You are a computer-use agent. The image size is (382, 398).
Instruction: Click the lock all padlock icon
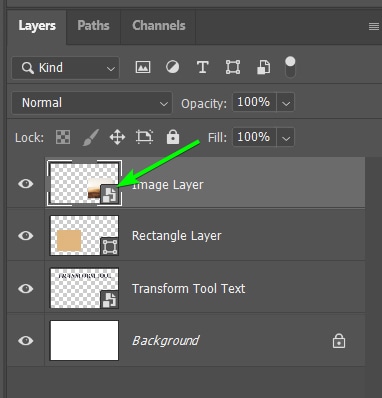tap(173, 137)
